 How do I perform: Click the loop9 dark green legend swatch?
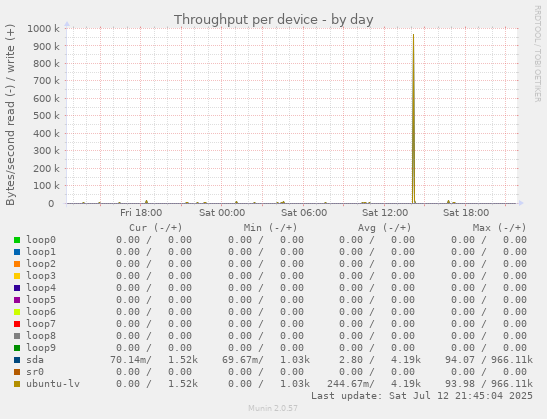click(17, 348)
